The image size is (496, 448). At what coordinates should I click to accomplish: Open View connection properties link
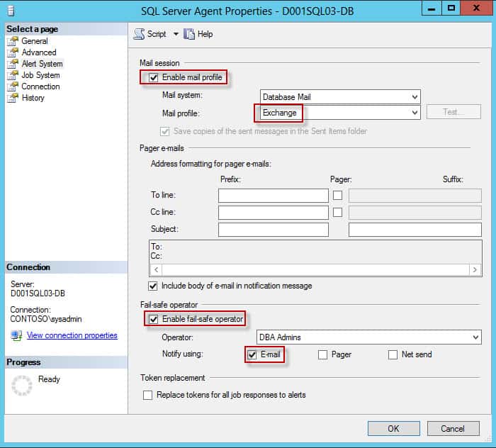72,335
